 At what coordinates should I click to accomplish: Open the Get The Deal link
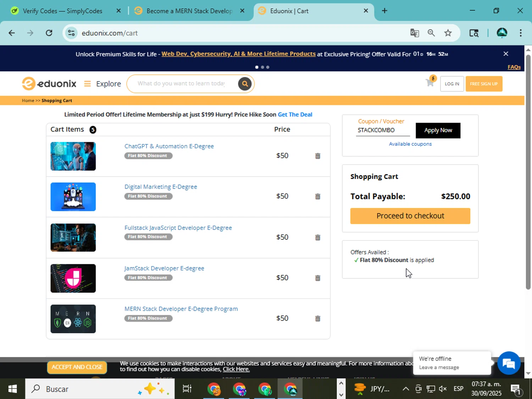click(x=295, y=115)
